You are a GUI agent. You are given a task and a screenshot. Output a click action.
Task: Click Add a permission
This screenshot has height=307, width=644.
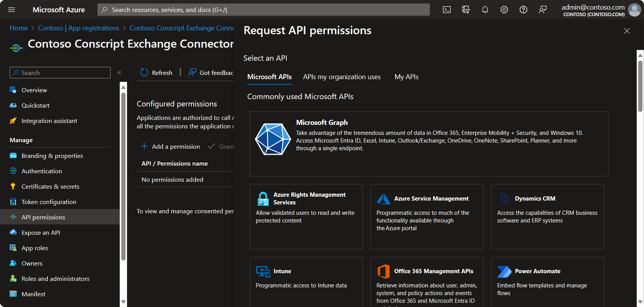(x=170, y=146)
